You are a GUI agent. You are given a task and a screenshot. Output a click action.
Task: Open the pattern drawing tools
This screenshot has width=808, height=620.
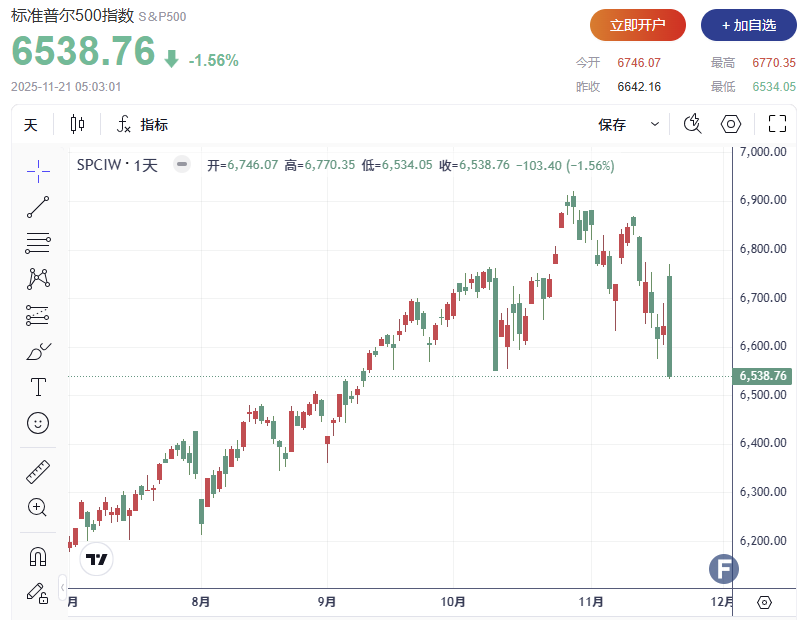(38, 278)
